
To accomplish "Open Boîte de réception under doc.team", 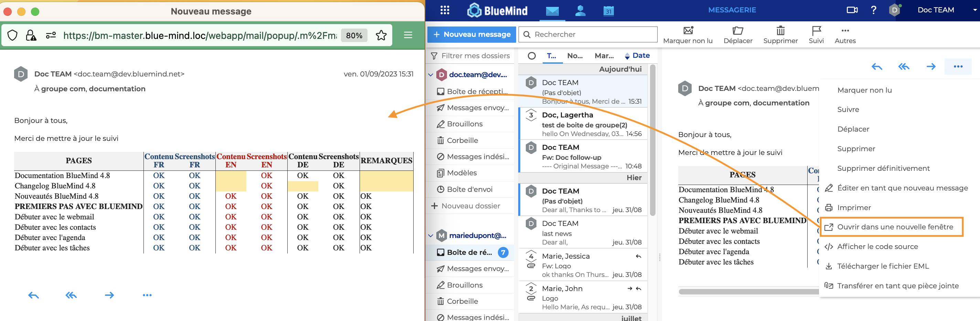I will point(471,92).
